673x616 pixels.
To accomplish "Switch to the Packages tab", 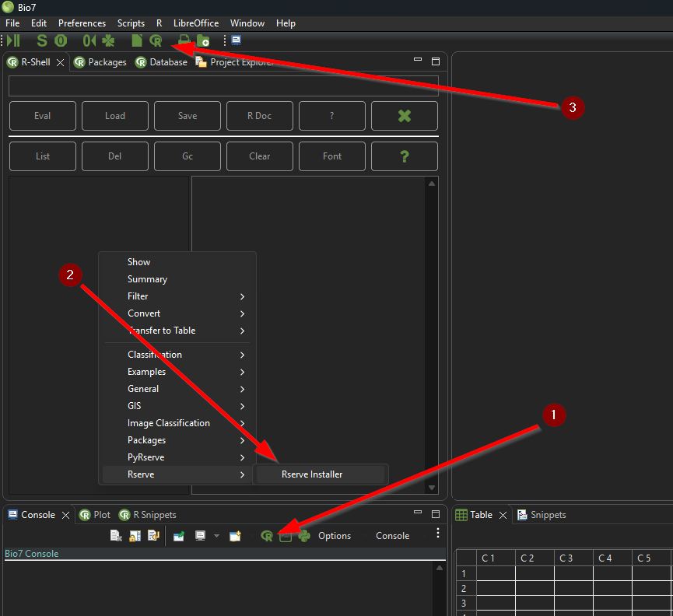I will point(100,62).
